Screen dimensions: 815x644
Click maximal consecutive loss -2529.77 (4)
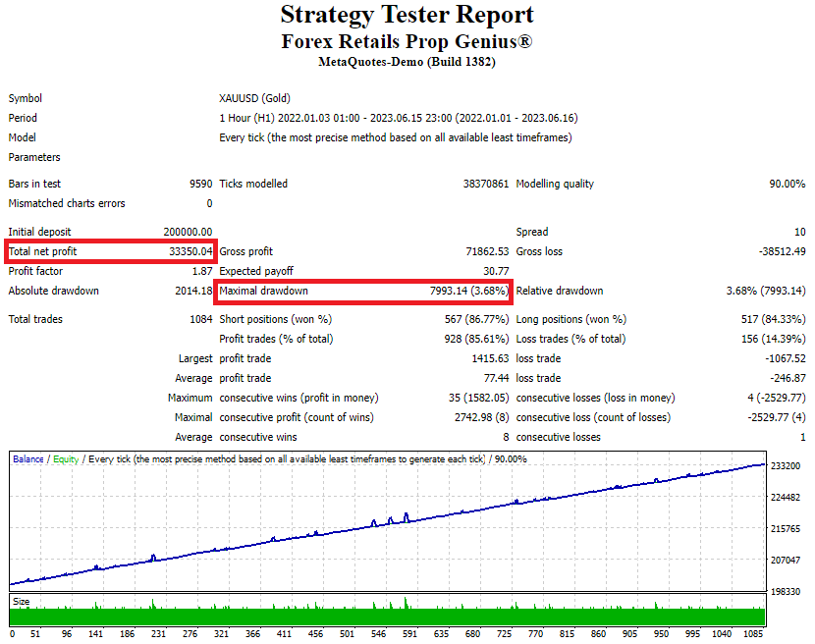click(776, 417)
